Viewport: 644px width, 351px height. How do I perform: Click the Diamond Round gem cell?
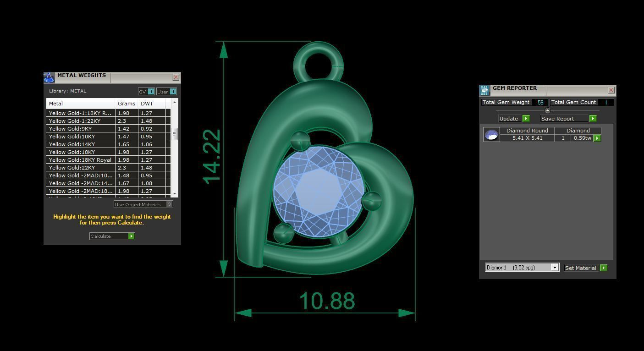point(527,131)
